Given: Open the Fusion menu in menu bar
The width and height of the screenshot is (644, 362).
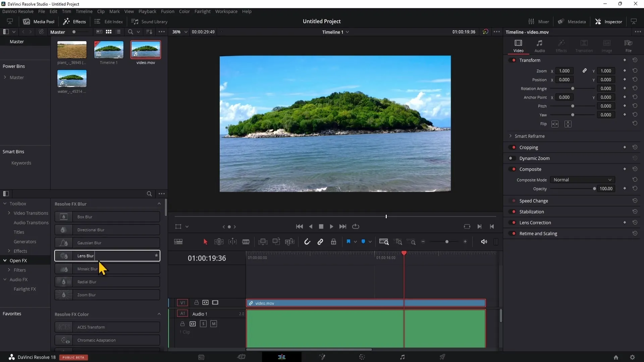Looking at the screenshot, I should coord(168,11).
